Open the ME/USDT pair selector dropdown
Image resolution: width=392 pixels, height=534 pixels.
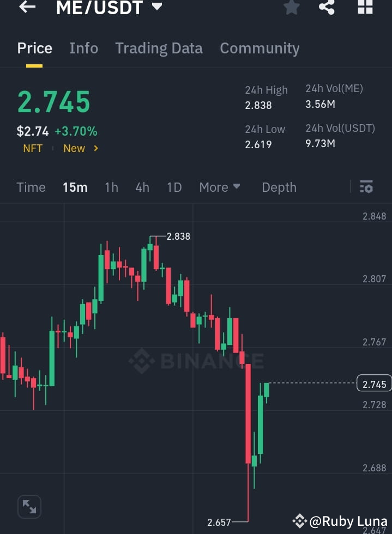point(156,8)
